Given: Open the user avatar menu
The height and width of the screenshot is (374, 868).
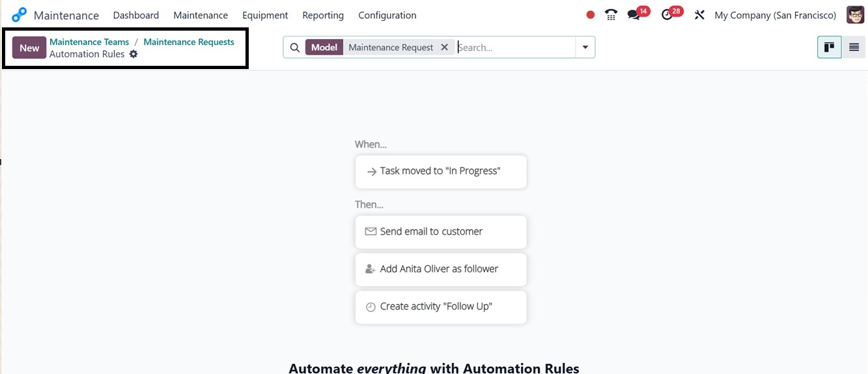Looking at the screenshot, I should (855, 15).
